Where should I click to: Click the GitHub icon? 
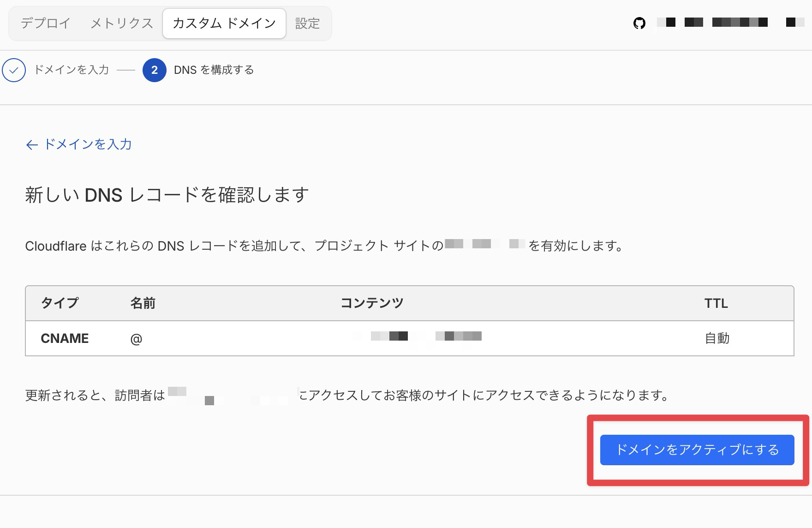point(639,23)
